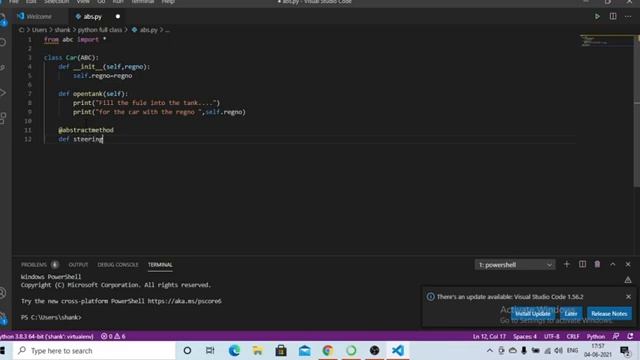
Task: Change language mode via Python status item
Action: coord(596,336)
